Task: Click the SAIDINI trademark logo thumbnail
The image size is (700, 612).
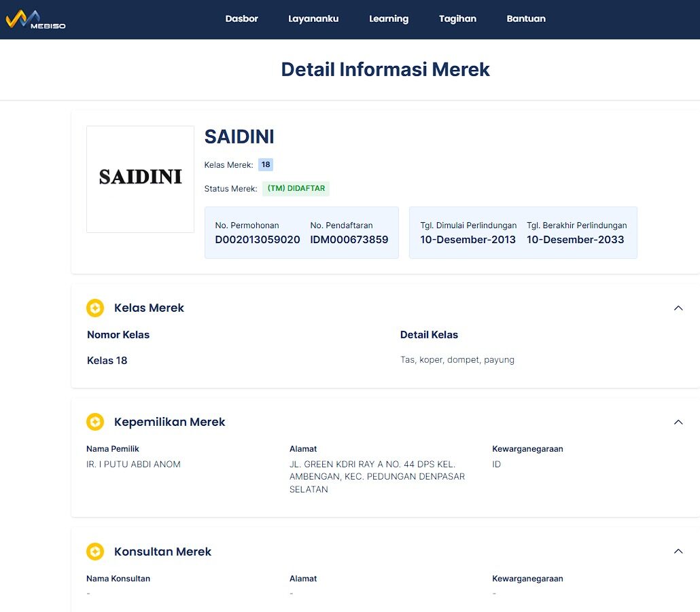Action: (x=140, y=179)
